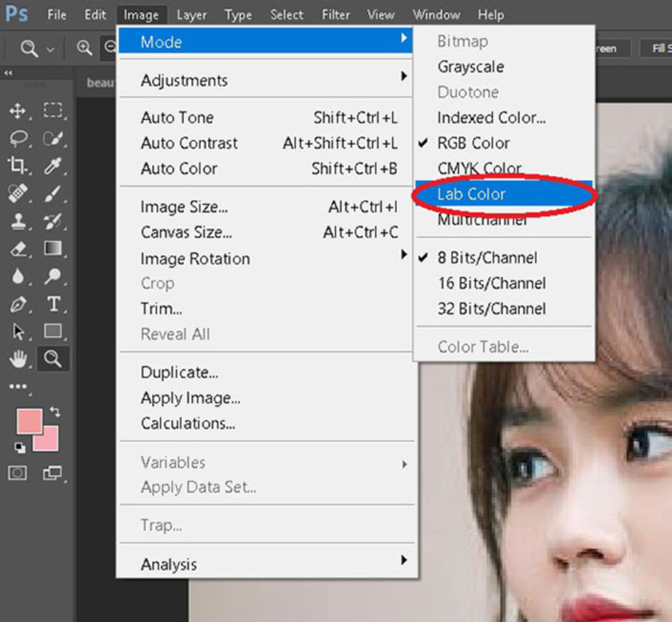This screenshot has width=672, height=622.
Task: Select the Horizontal Type tool
Action: point(54,303)
